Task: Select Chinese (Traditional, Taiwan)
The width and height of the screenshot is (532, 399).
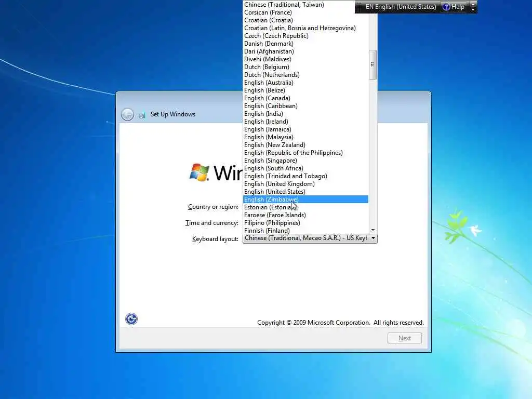Action: 305,4
